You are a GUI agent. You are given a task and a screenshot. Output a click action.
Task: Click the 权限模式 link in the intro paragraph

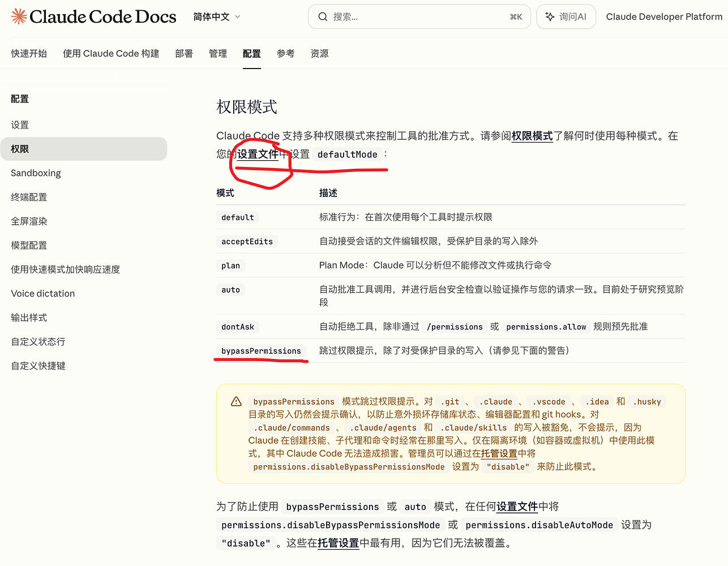point(532,136)
